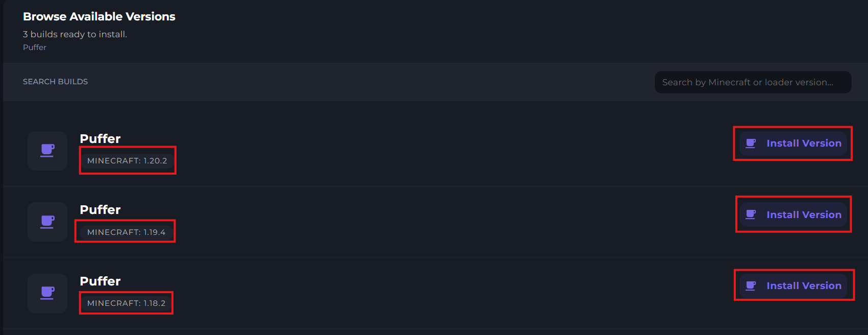
Task: Select the MINECRAFT: 1.20.2 version badge
Action: [x=127, y=161]
